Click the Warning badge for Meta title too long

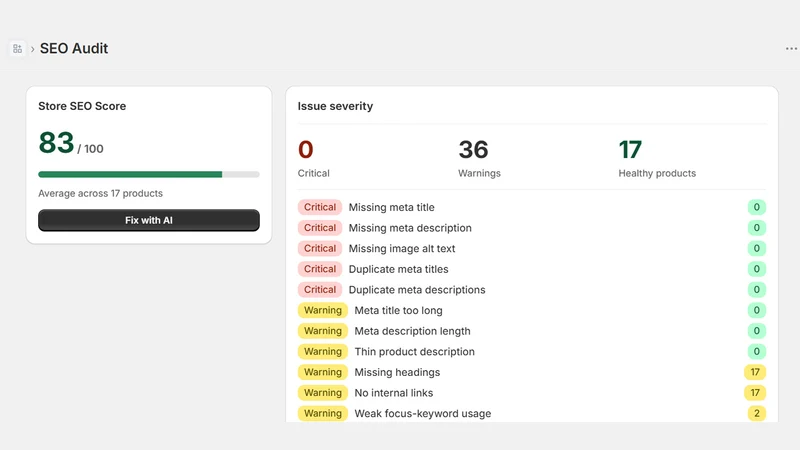[323, 310]
